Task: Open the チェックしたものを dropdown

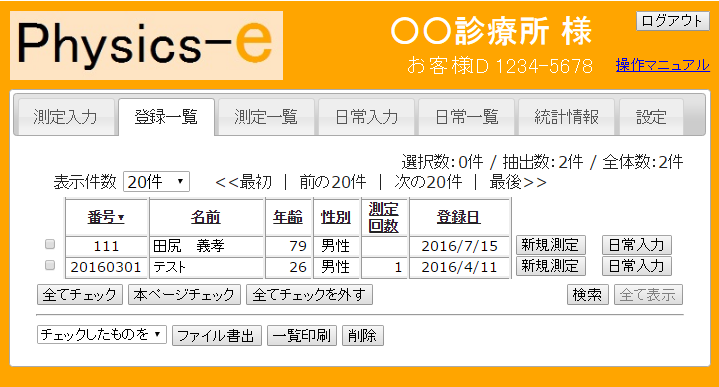Action: pos(101,334)
